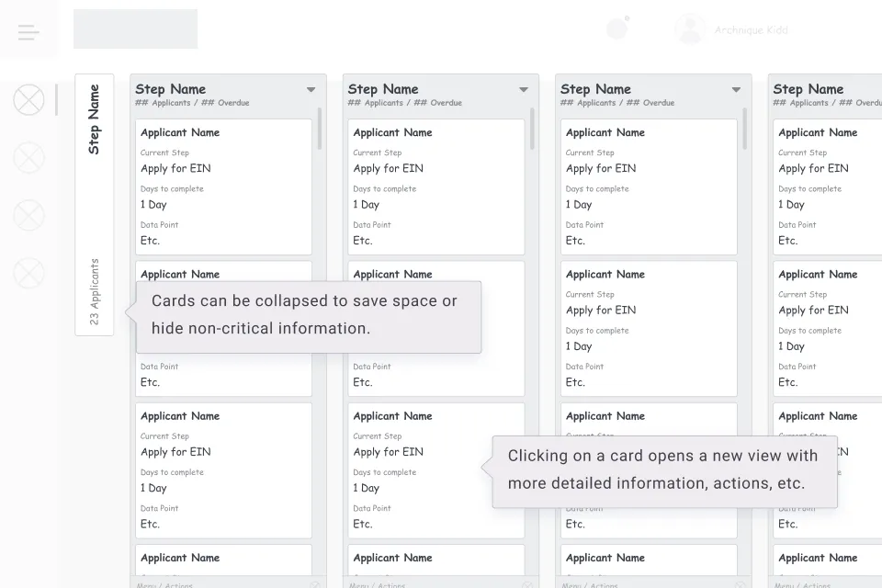Click the third sidebar navigation icon

pos(28,215)
